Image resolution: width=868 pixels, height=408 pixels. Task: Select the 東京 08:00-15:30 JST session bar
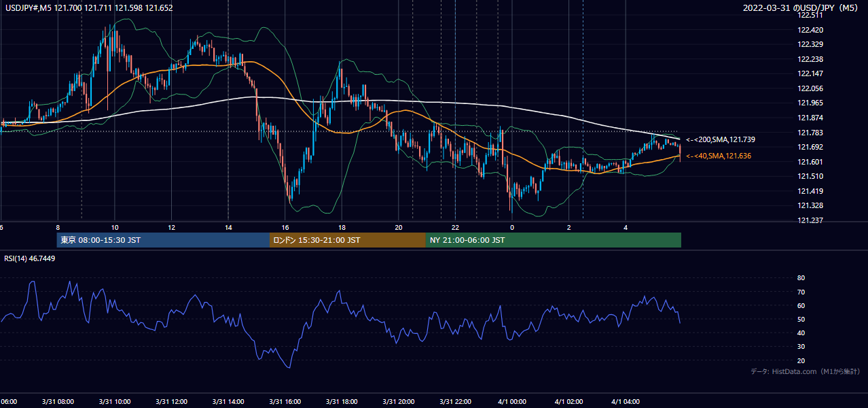pos(163,240)
